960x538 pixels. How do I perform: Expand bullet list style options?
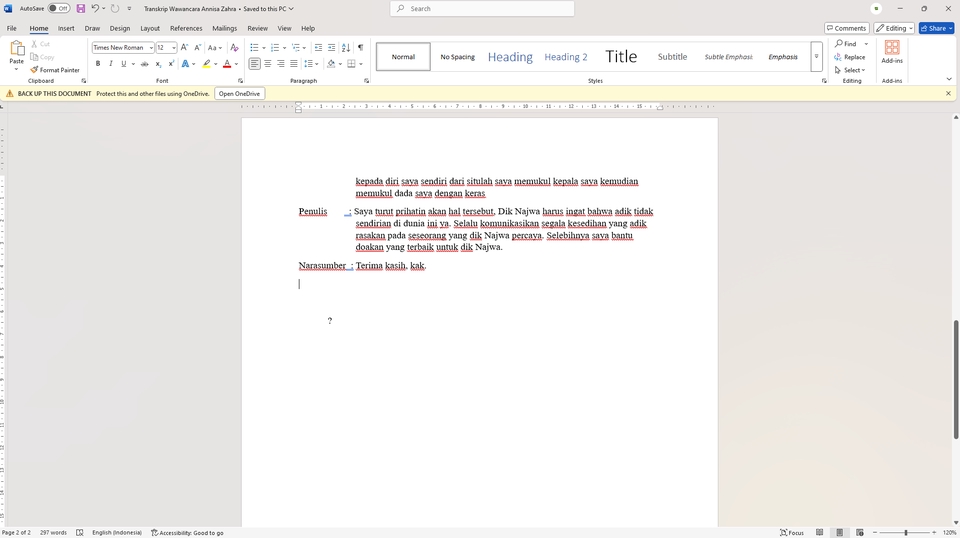tap(264, 48)
